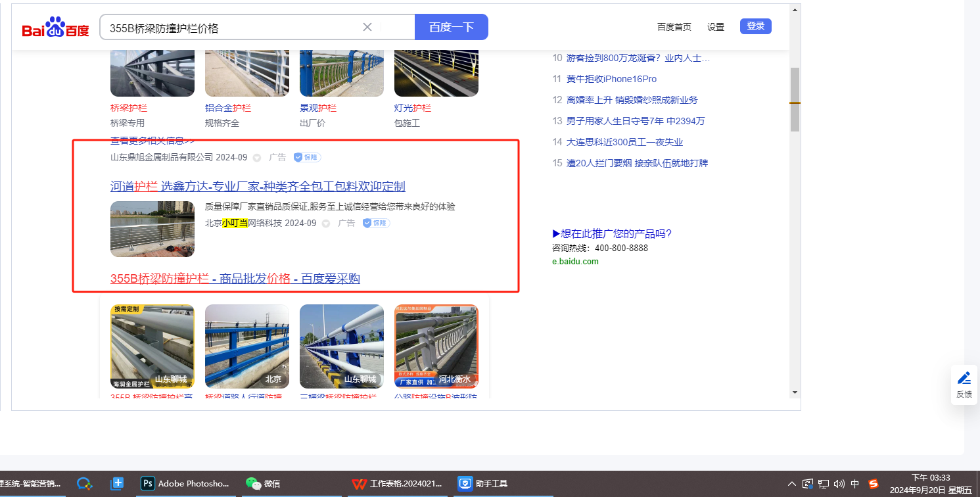The image size is (980, 497).
Task: Clear the search box with the X icon
Action: (367, 27)
